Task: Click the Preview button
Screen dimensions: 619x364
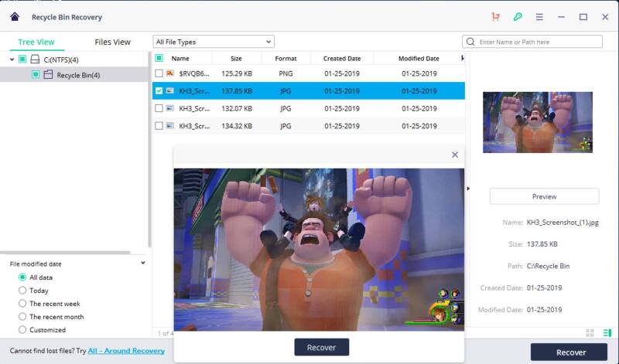Action: click(x=544, y=196)
